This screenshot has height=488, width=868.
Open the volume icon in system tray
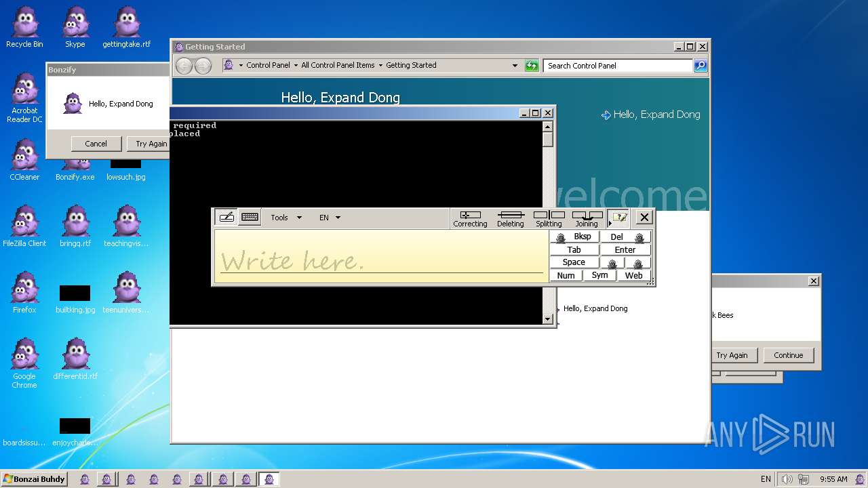[x=787, y=479]
